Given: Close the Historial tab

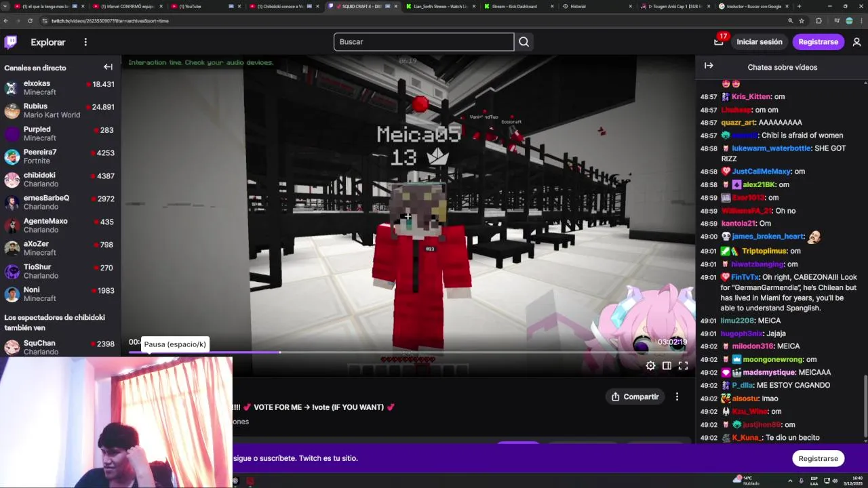Looking at the screenshot, I should click(631, 6).
